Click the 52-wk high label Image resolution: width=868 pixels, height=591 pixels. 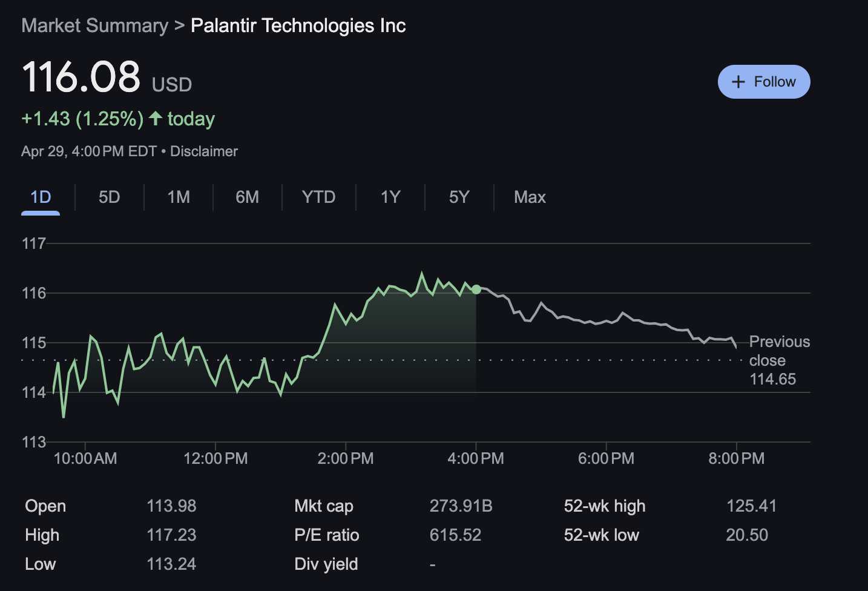(x=605, y=506)
